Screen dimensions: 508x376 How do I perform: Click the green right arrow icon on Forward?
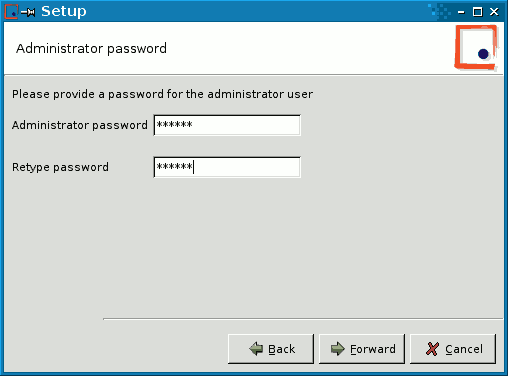pos(338,349)
